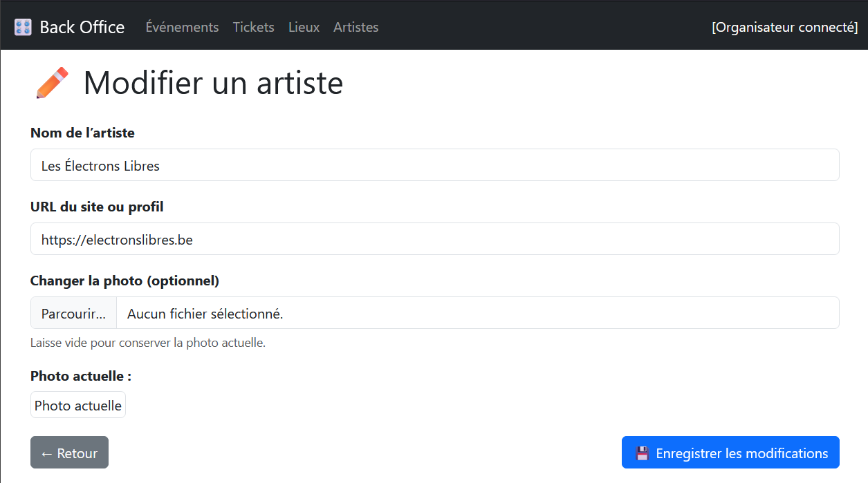Screen dimensions: 868x483
Task: Click the Retour button
Action: (69, 453)
